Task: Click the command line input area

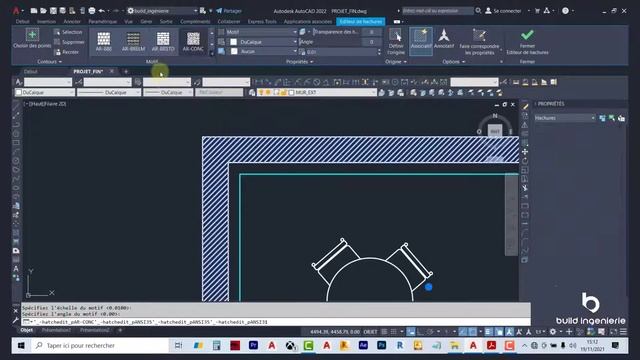Action: 276,322
